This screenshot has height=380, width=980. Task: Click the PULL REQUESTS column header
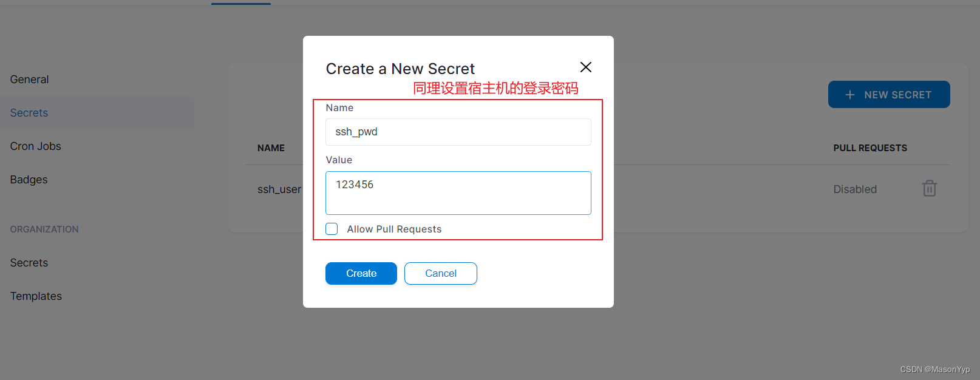870,148
